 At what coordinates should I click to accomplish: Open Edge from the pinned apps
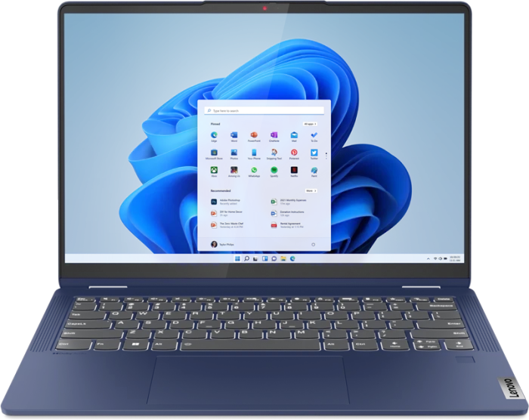(x=214, y=135)
